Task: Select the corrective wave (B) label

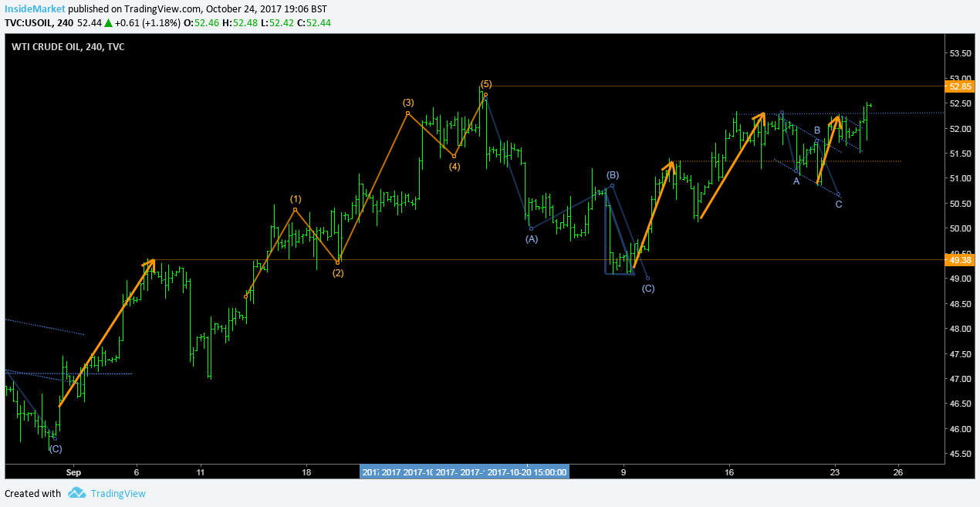Action: point(612,175)
